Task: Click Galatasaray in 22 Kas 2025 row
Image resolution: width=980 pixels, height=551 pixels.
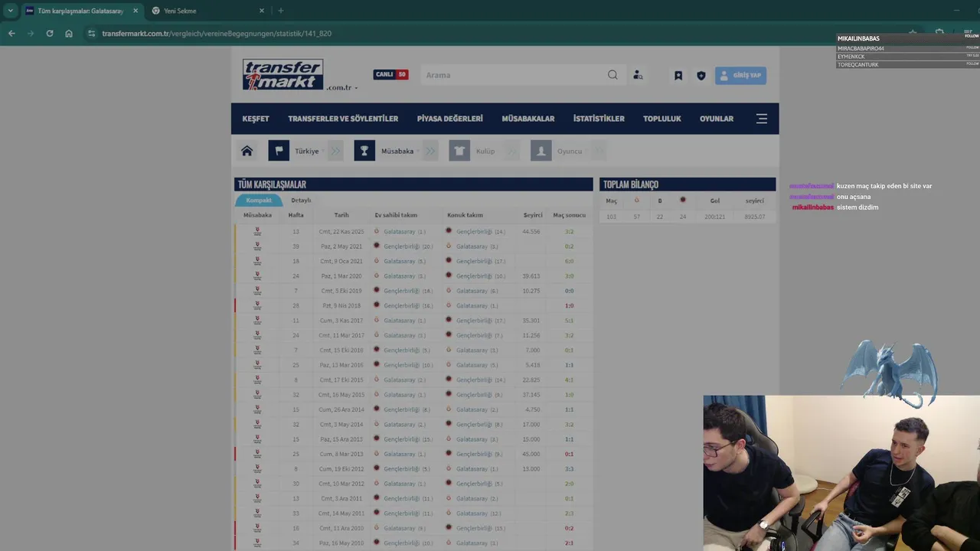Action: click(400, 231)
